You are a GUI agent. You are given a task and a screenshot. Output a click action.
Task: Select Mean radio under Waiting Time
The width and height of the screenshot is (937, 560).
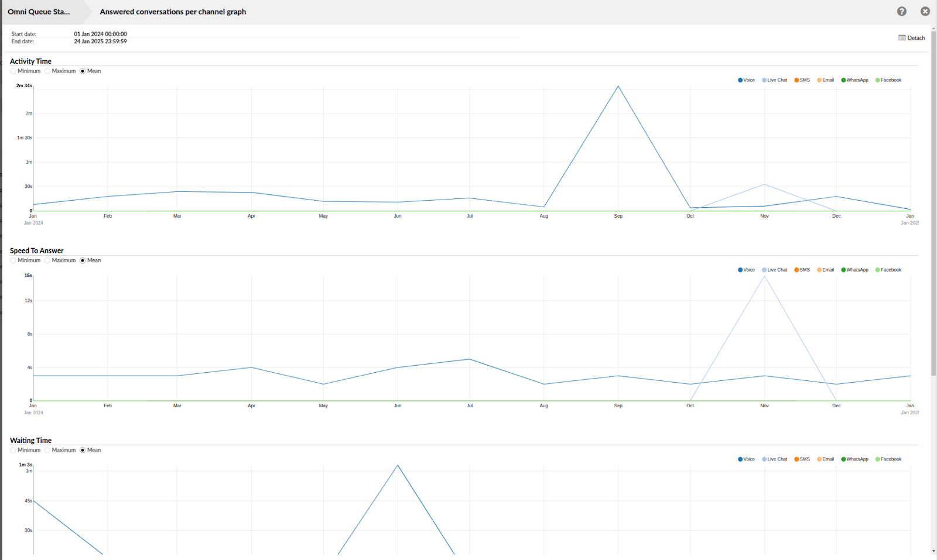[83, 450]
